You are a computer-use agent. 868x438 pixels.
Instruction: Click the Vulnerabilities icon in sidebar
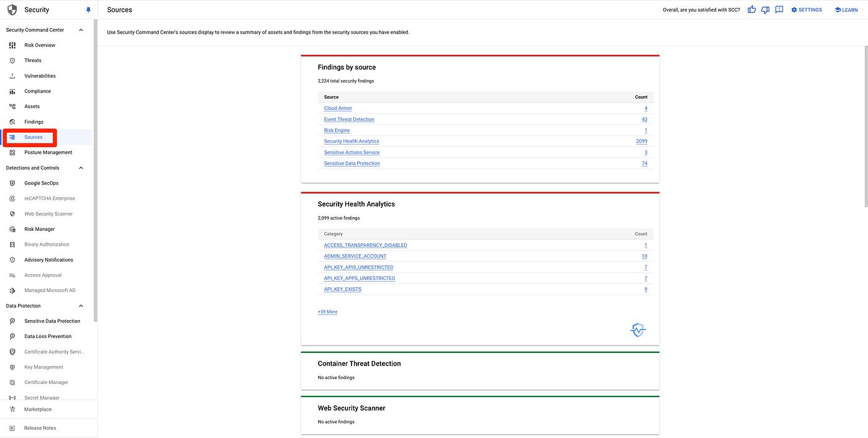[12, 76]
